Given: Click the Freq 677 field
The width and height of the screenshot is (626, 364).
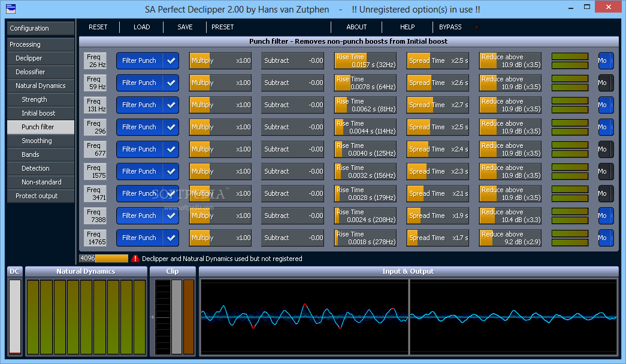Looking at the screenshot, I should coord(95,149).
